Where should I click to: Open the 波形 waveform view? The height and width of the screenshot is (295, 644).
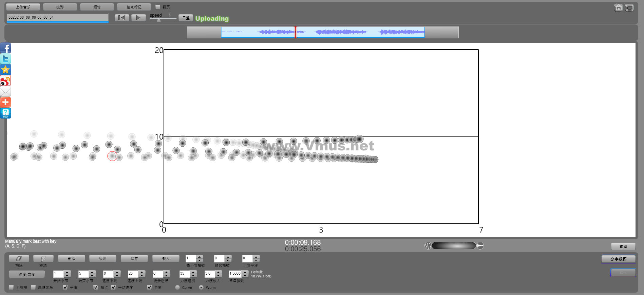coord(60,7)
